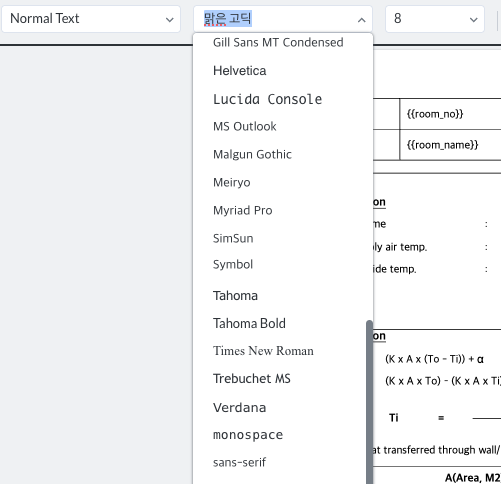The height and width of the screenshot is (484, 501).
Task: Choose Trebuchet MS font
Action: 252,379
